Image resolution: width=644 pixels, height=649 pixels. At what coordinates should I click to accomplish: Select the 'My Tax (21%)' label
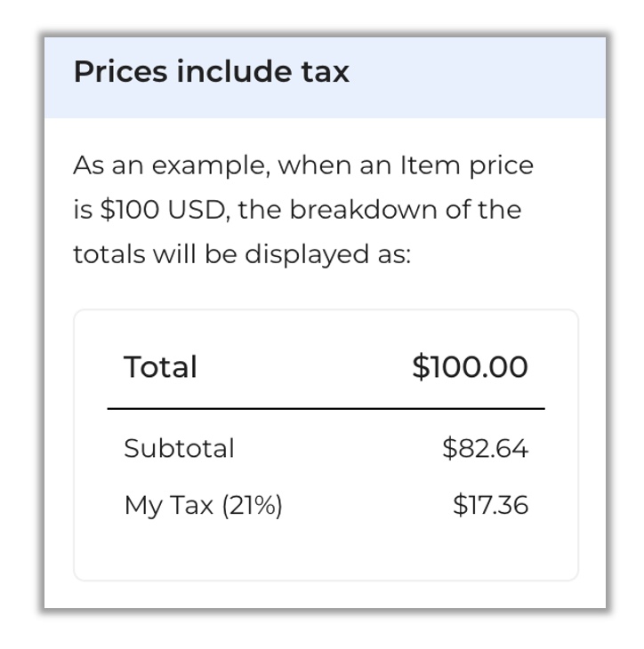204,505
